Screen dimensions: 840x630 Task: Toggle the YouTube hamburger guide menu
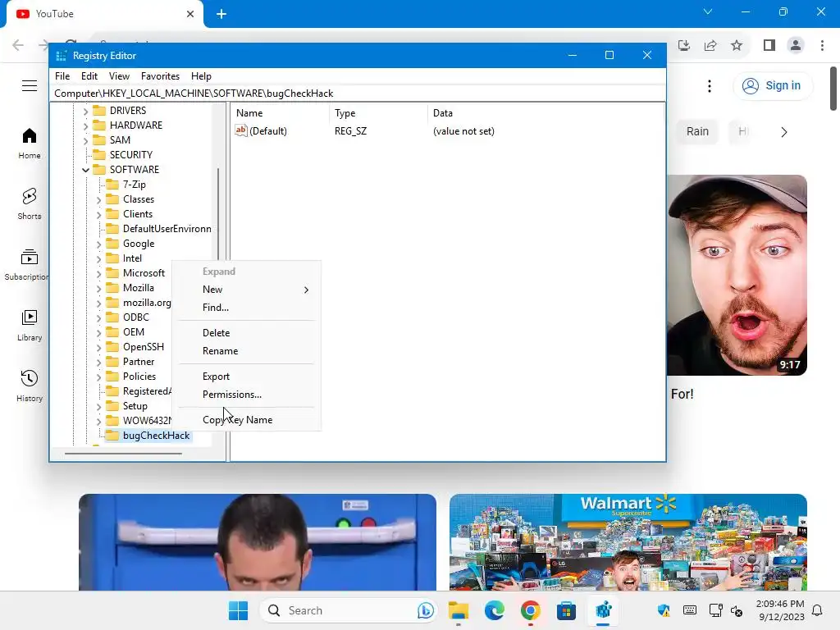click(x=30, y=85)
